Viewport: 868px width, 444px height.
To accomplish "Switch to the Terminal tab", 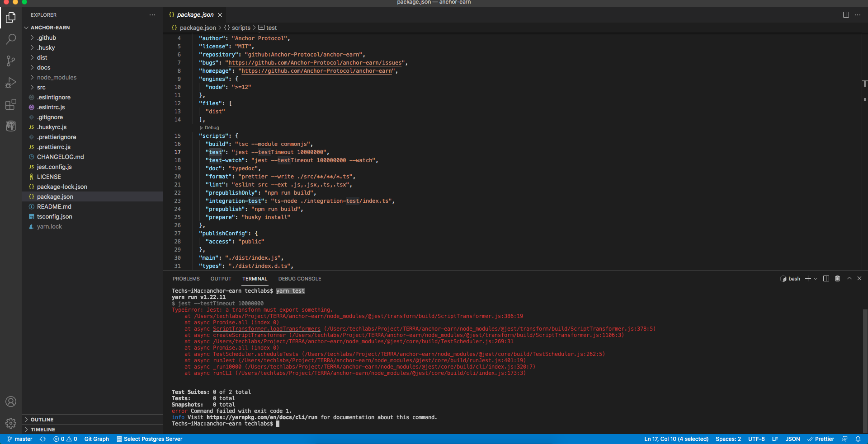I will 255,279.
